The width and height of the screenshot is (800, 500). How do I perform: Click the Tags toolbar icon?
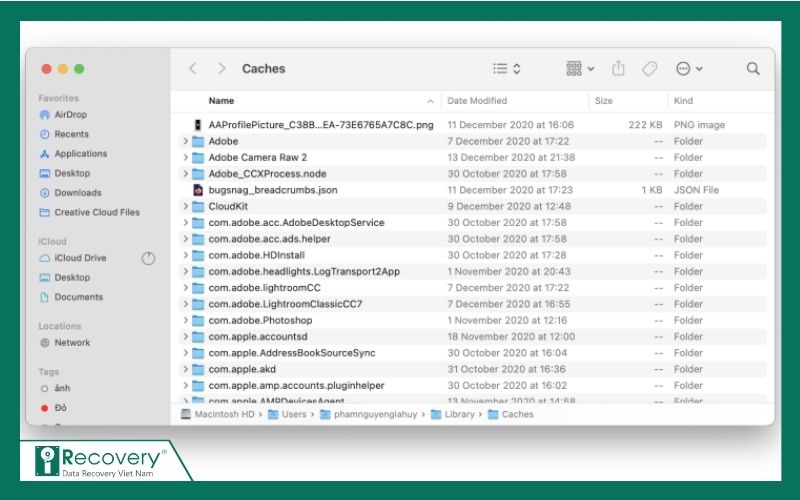(649, 68)
